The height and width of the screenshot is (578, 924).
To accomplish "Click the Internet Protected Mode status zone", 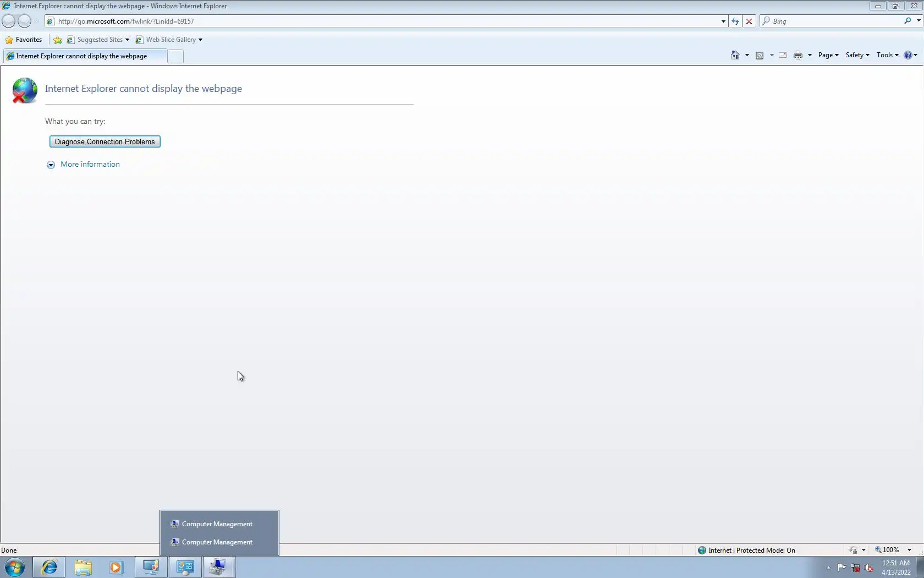I will tap(746, 550).
